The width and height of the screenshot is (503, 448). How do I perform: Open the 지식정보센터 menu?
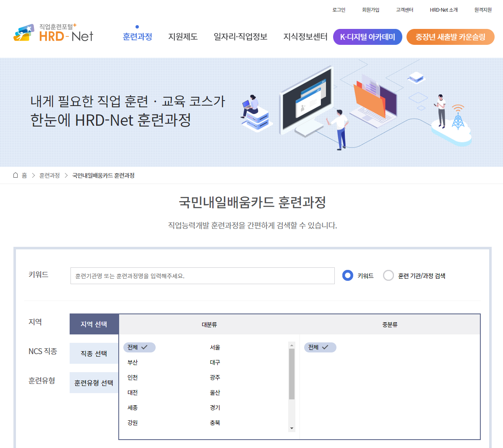(305, 36)
